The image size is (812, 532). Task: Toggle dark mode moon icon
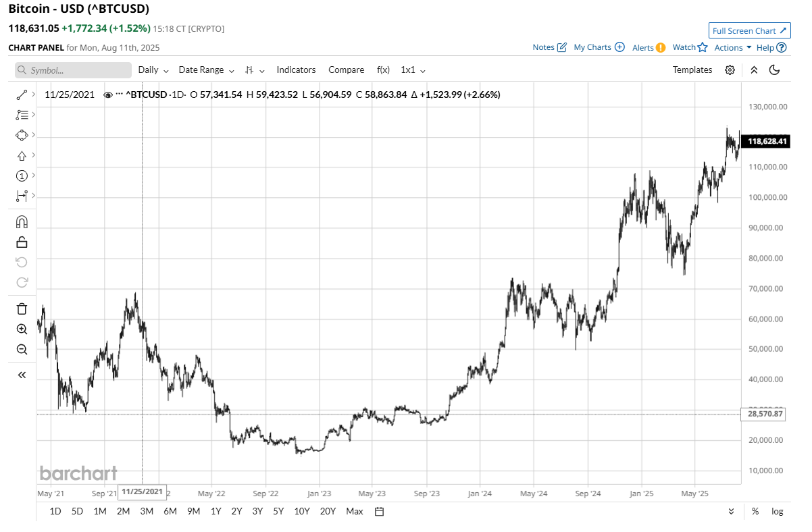(x=775, y=70)
